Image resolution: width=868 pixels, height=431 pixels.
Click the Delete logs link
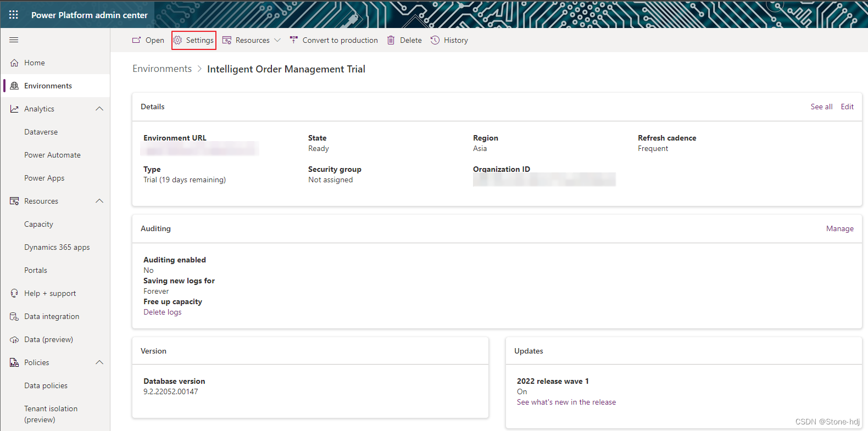click(x=162, y=312)
